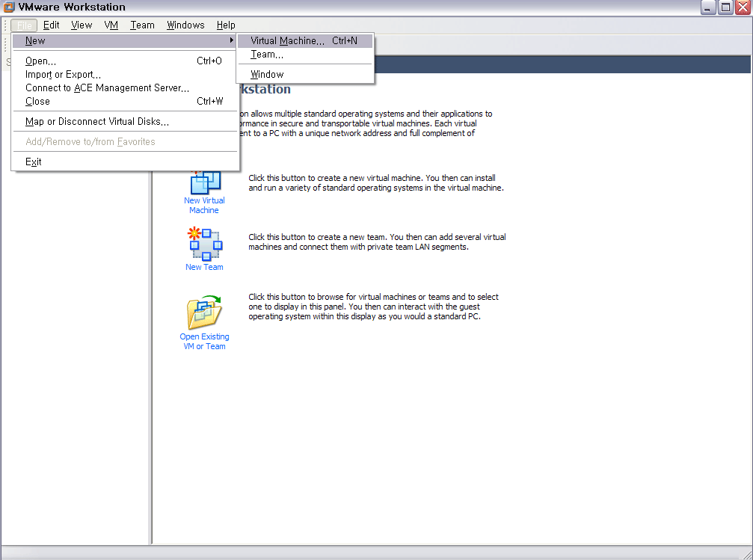Screen dimensions: 753x560
Task: Expand the New submenu entry
Action: coord(125,41)
